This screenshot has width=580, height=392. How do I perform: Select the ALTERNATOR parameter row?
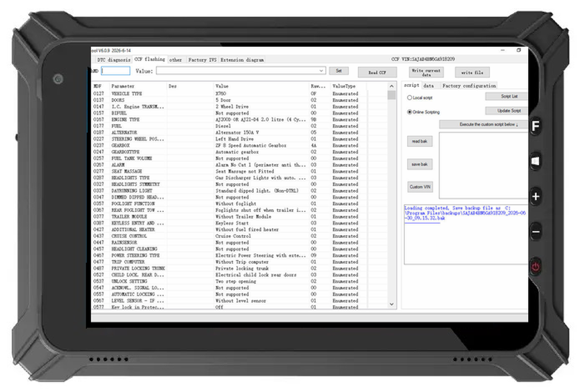tap(240, 132)
